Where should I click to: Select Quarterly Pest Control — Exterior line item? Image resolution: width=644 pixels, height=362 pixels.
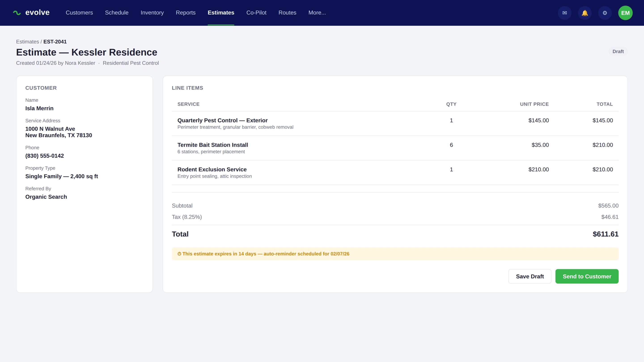click(222, 120)
